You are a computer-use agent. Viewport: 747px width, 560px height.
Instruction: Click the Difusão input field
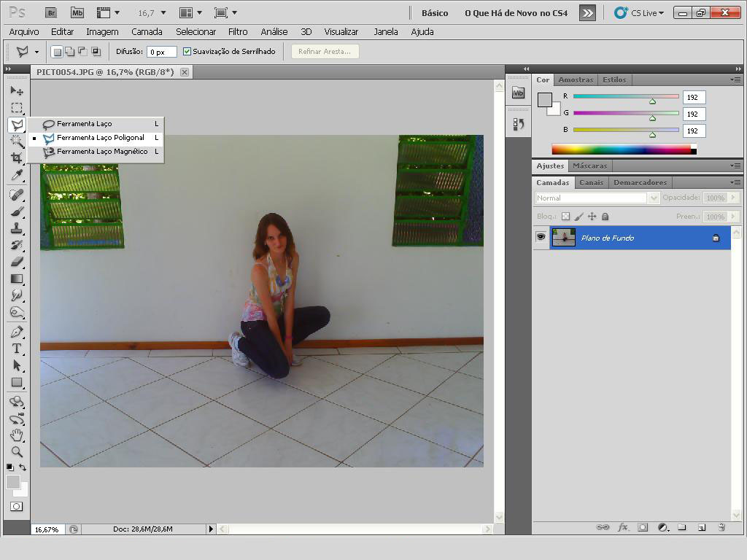(161, 52)
